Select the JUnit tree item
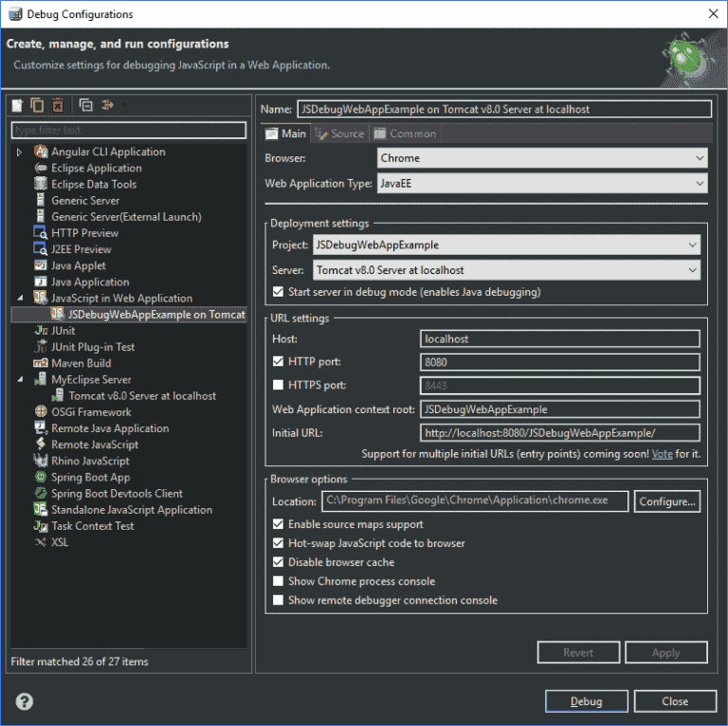Screen dimensions: 728x726 (x=55, y=331)
